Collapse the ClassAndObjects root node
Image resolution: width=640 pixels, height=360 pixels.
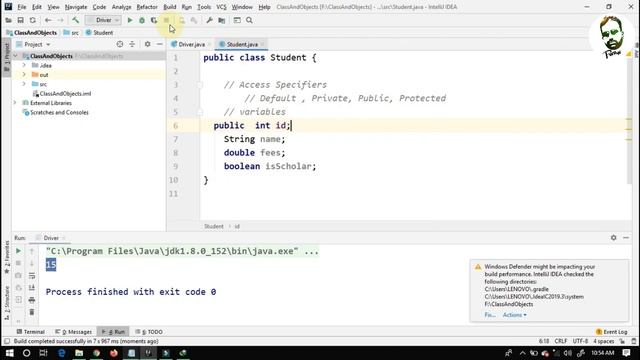pos(16,56)
